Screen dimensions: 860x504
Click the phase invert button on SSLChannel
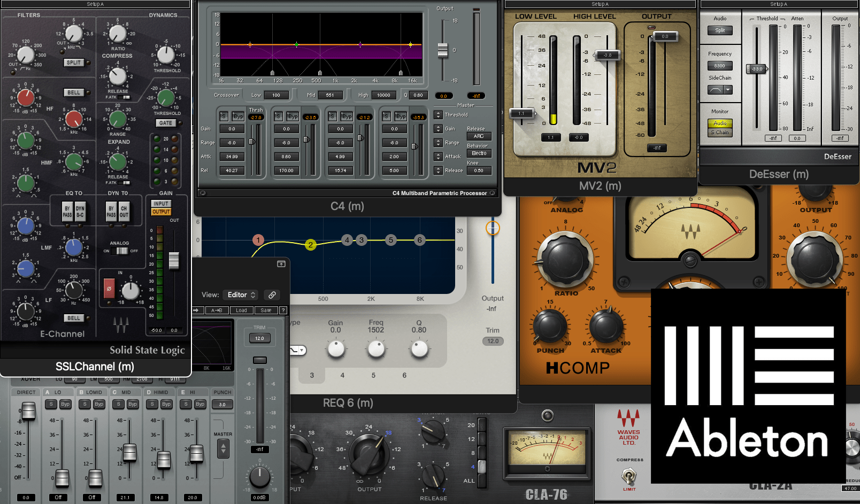point(109,288)
